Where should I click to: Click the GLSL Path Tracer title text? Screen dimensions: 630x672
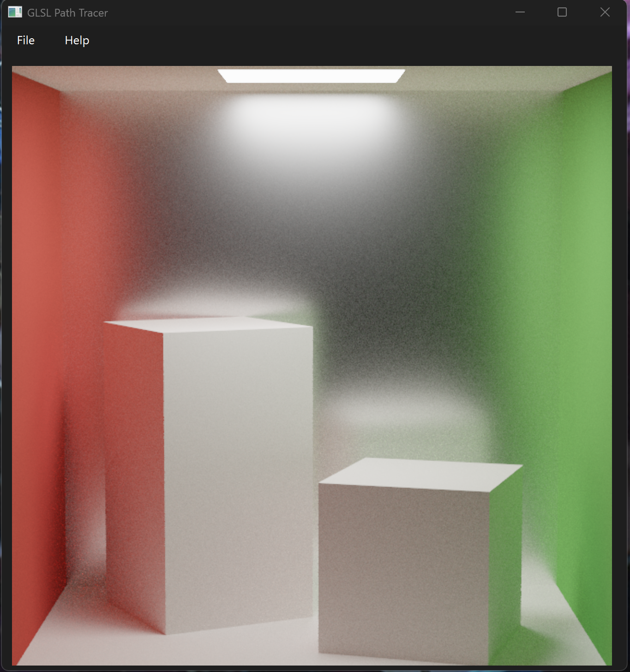tap(67, 13)
